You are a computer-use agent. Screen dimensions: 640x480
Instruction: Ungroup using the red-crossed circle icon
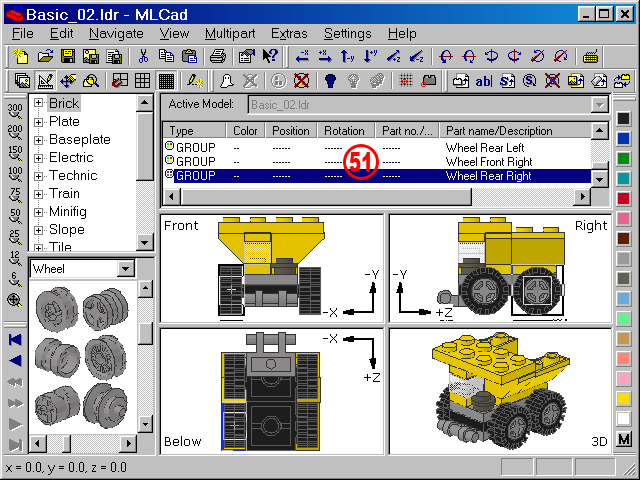coord(301,80)
